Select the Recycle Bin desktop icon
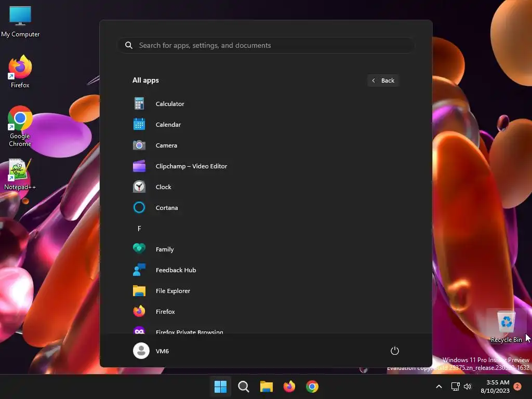Image resolution: width=532 pixels, height=399 pixels. click(506, 326)
